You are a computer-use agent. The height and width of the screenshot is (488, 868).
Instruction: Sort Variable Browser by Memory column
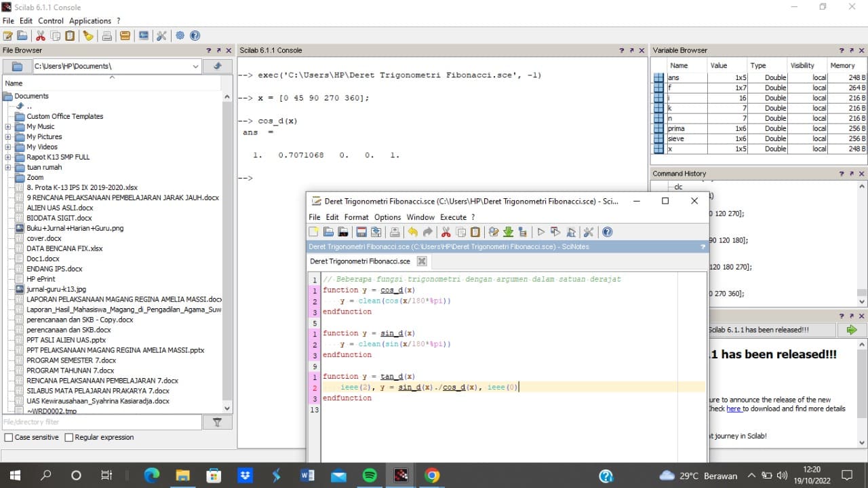[846, 66]
